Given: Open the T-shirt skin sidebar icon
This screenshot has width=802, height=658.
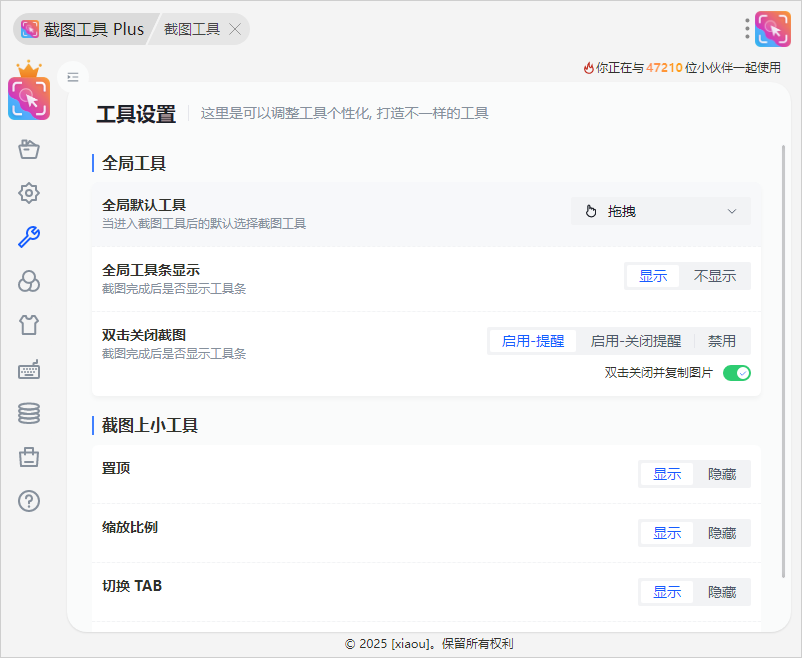Looking at the screenshot, I should (29, 325).
